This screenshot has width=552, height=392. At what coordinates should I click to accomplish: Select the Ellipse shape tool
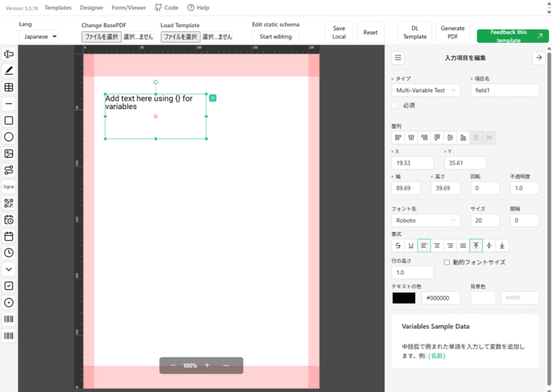coord(9,137)
